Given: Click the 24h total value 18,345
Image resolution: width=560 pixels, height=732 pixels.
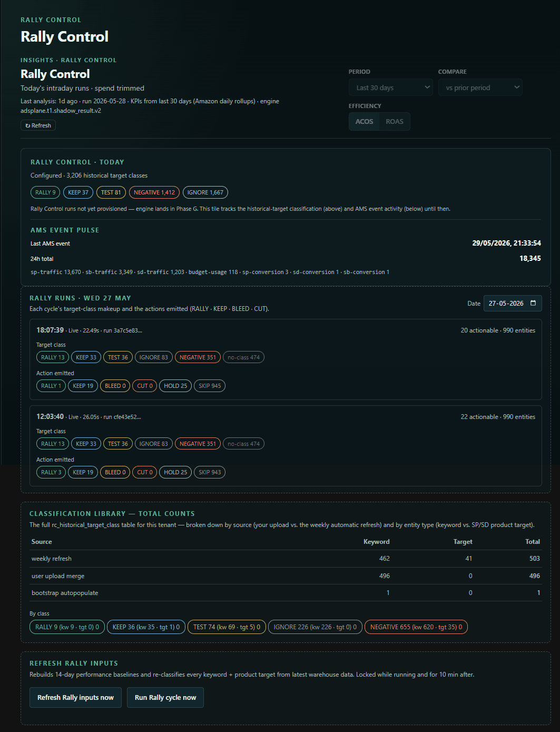Looking at the screenshot, I should pyautogui.click(x=530, y=258).
